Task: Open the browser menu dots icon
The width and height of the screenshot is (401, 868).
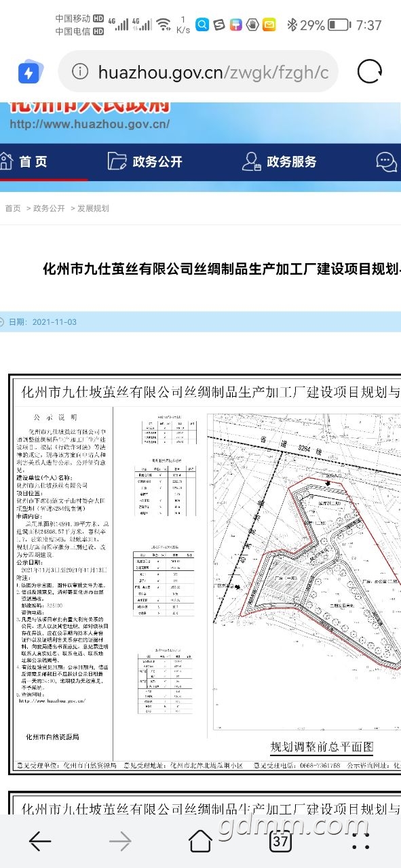Action: point(361,842)
